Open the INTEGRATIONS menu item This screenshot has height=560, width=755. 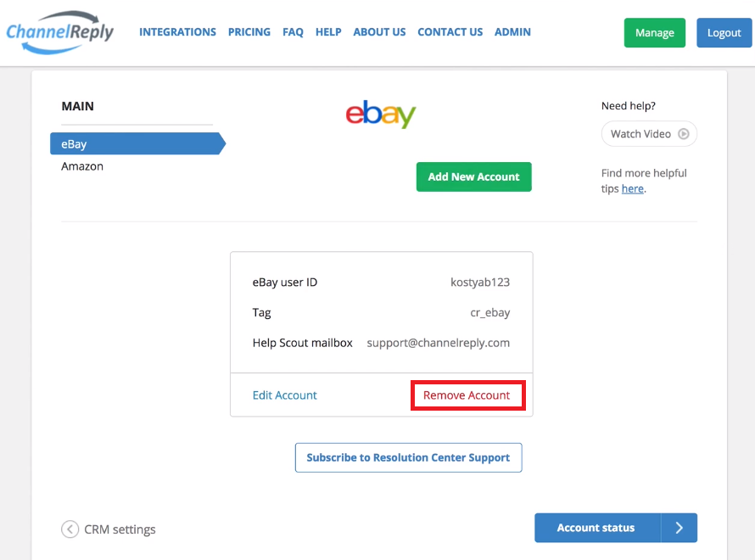pyautogui.click(x=177, y=32)
